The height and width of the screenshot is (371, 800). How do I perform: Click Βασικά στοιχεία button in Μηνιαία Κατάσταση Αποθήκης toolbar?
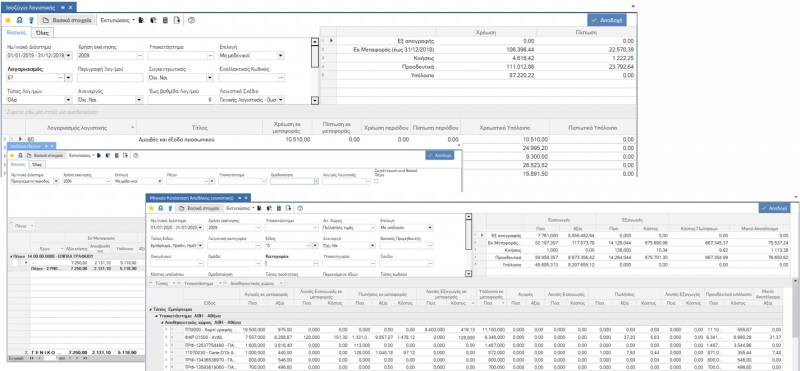coord(200,208)
